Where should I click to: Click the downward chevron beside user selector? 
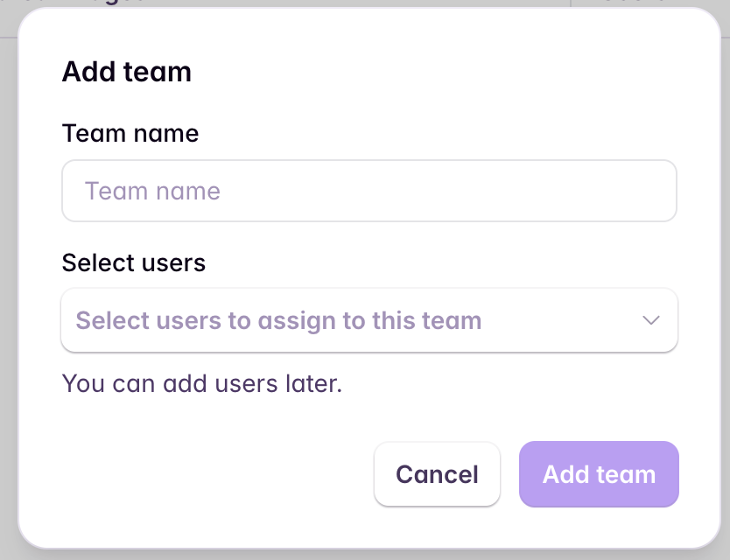click(x=650, y=320)
